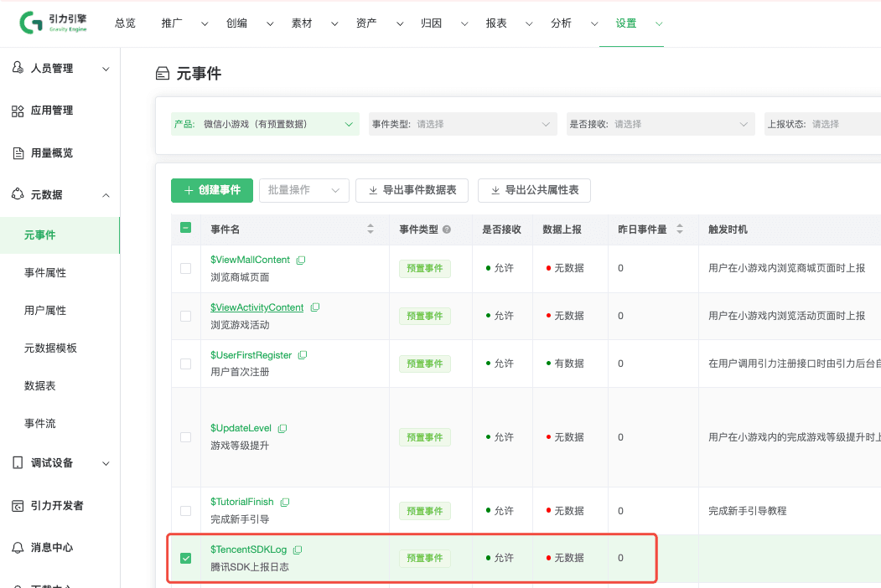This screenshot has height=588, width=881.
Task: Click the 应用管理 grid icon
Action: (18, 111)
